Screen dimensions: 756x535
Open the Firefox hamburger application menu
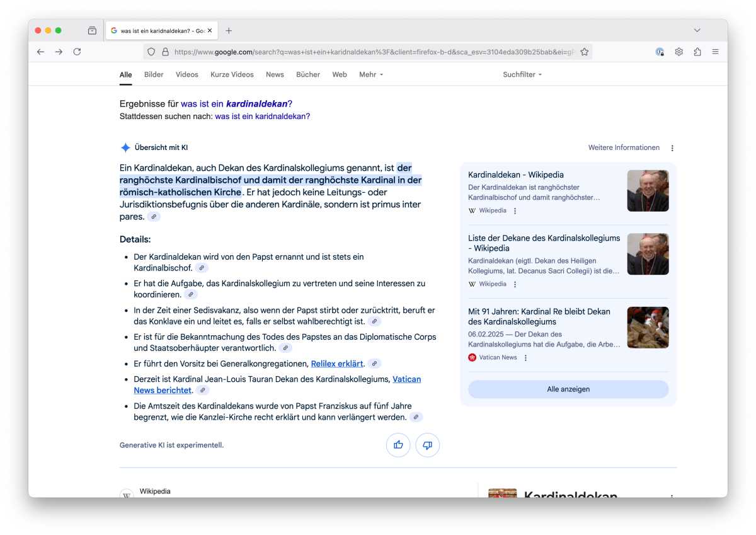tap(715, 52)
